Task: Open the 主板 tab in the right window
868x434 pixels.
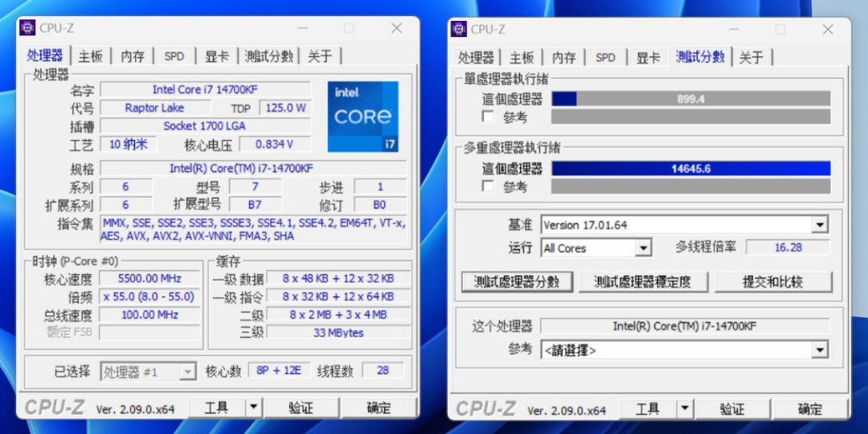Action: 522,57
